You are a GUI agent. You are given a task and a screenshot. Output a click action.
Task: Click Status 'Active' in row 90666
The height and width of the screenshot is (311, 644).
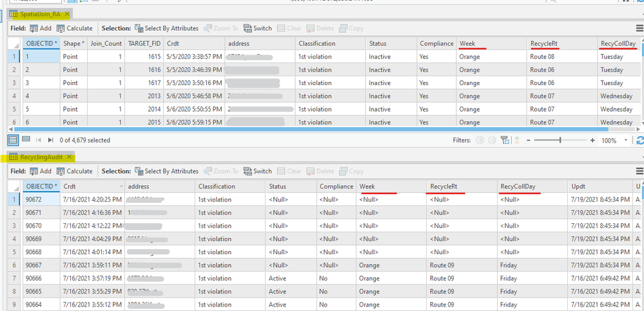coord(291,279)
